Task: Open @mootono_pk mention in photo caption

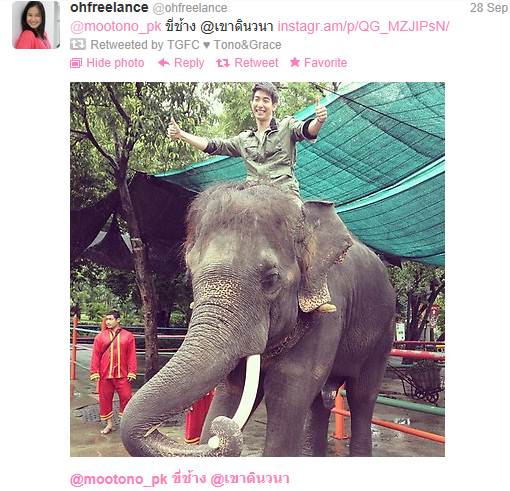Action: click(118, 479)
